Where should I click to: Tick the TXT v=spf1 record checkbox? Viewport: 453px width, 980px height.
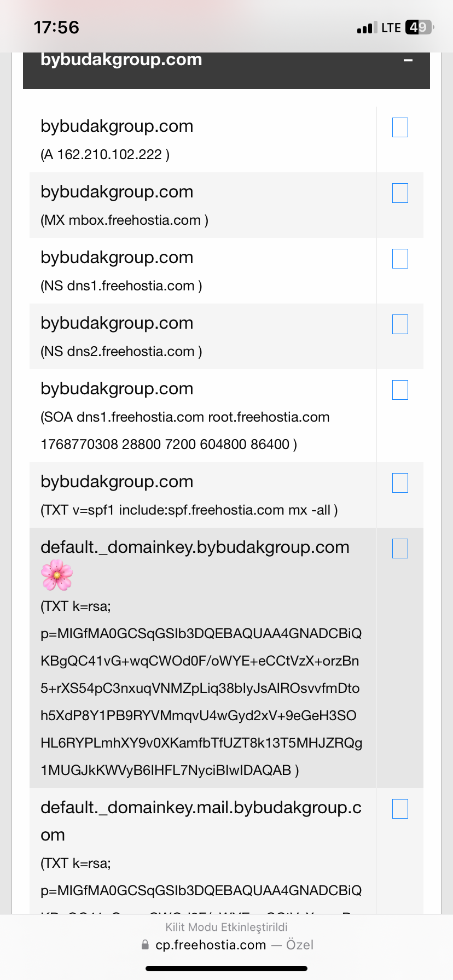pyautogui.click(x=400, y=483)
